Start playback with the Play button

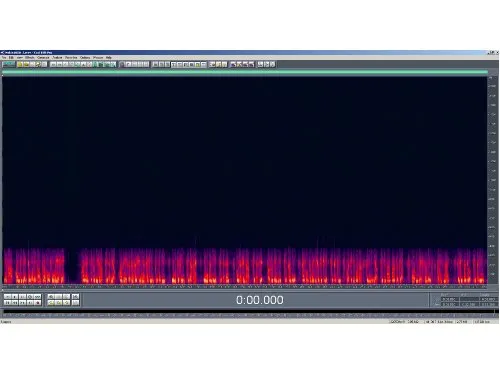(15, 296)
